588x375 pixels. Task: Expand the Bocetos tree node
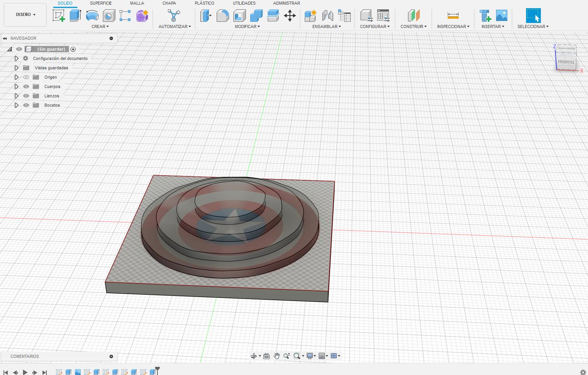[16, 105]
